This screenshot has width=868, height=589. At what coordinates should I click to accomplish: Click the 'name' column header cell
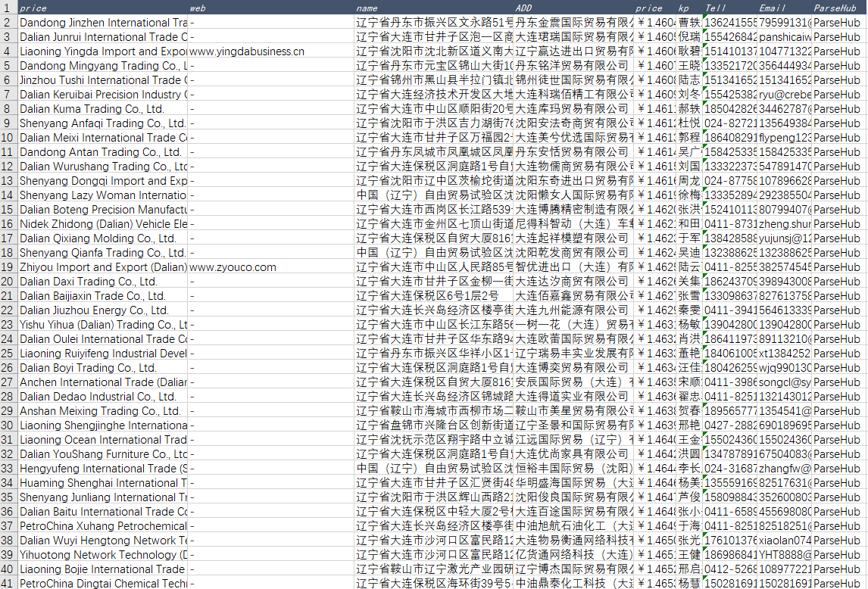tap(435, 8)
